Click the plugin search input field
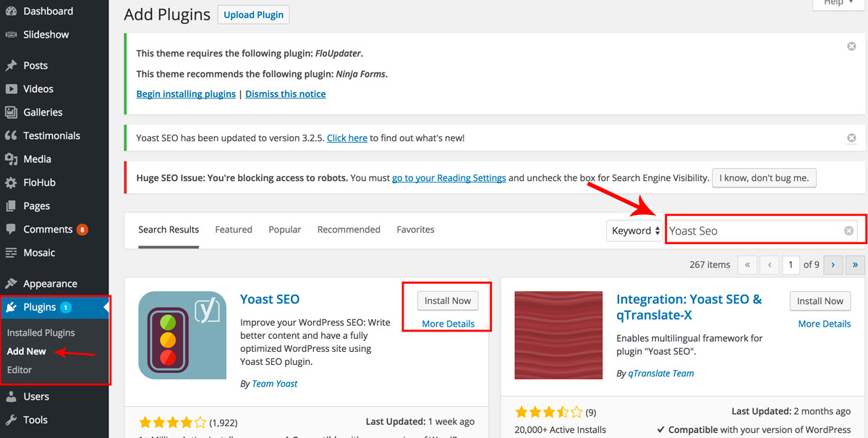 pos(752,231)
